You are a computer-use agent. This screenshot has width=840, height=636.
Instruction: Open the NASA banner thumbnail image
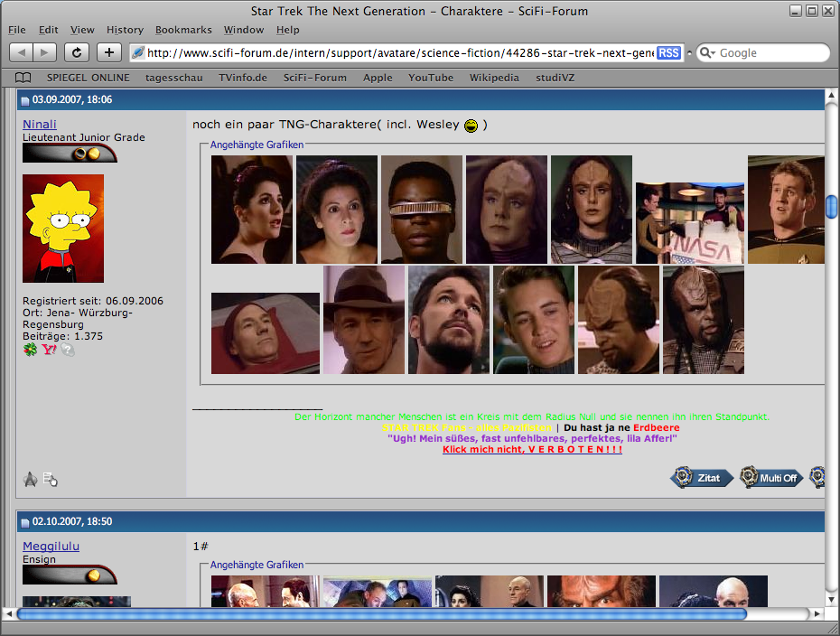coord(690,223)
